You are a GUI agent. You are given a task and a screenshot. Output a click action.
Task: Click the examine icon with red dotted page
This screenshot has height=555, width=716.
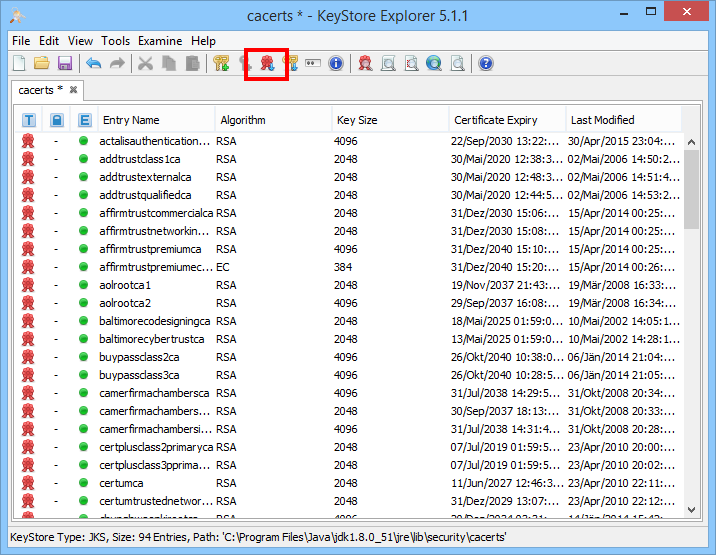(x=411, y=63)
